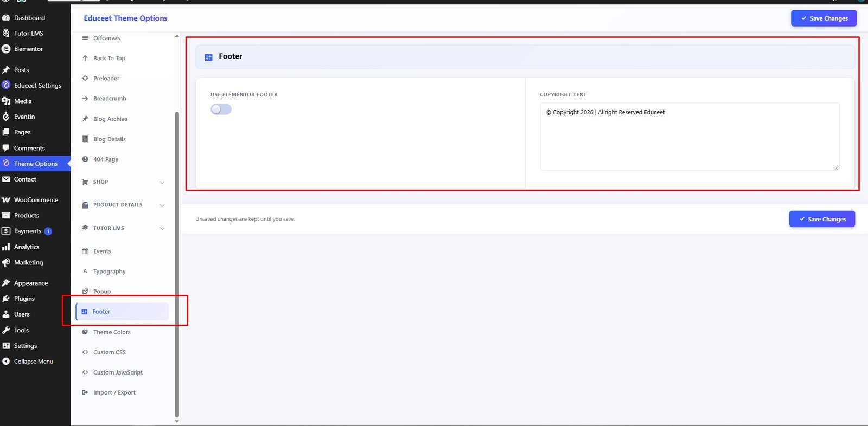The image size is (868, 426).
Task: Open the Breadcrumb options tab
Action: (x=122, y=99)
